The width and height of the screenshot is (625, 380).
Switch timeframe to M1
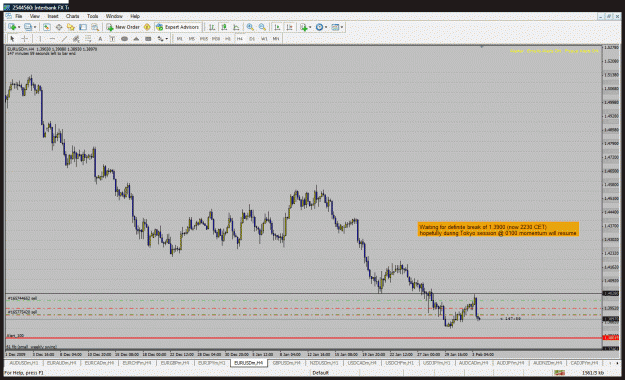tap(180, 39)
